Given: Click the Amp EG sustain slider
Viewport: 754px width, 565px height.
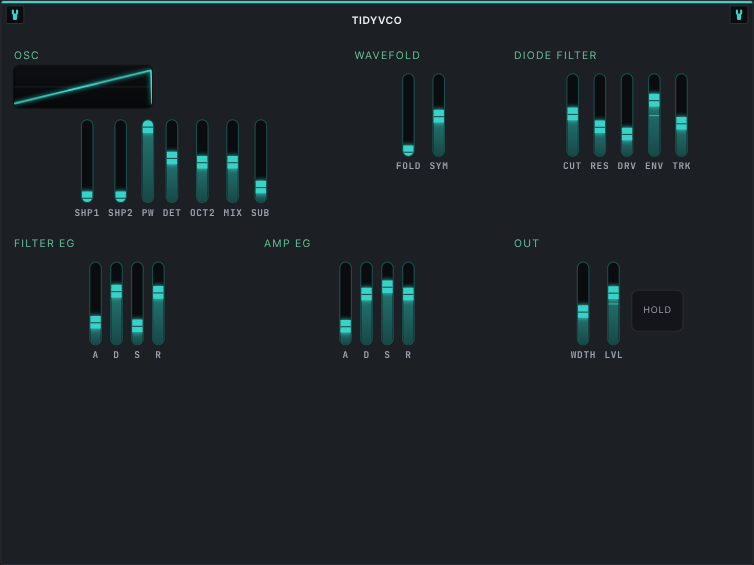Looking at the screenshot, I should (x=387, y=303).
